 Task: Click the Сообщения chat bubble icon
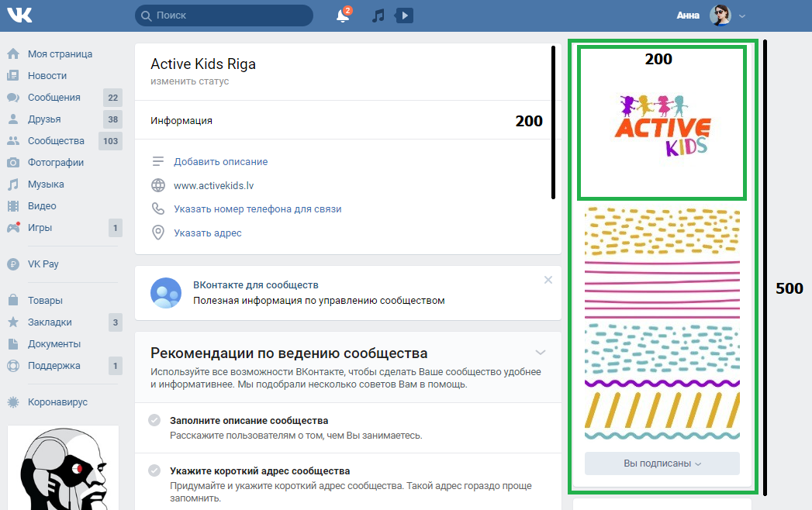[x=13, y=98]
